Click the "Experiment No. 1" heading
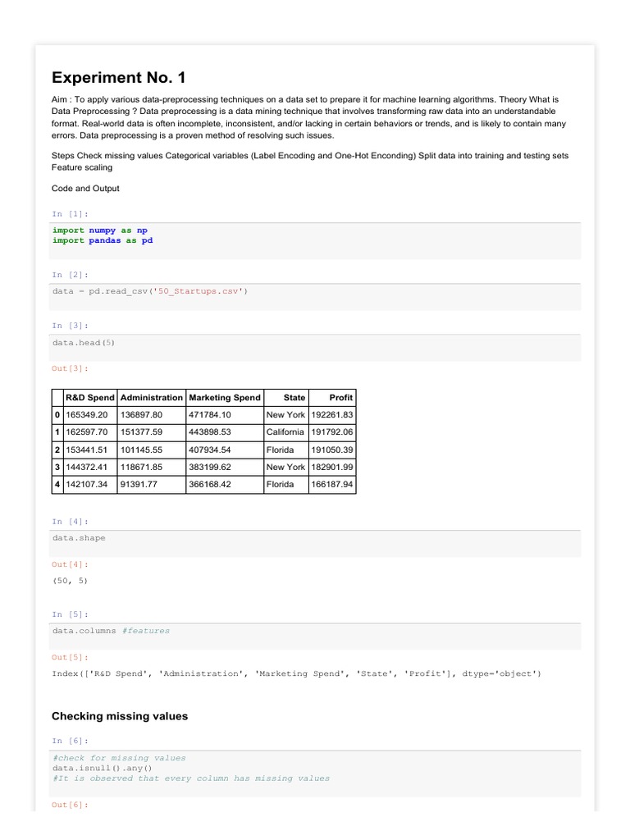Viewport: 630px width, 840px height. [119, 78]
